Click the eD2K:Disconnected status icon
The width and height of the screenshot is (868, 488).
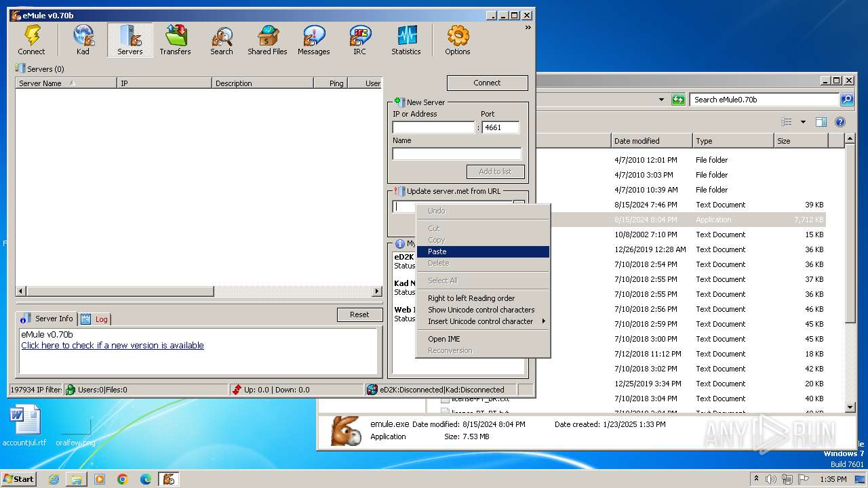(372, 390)
